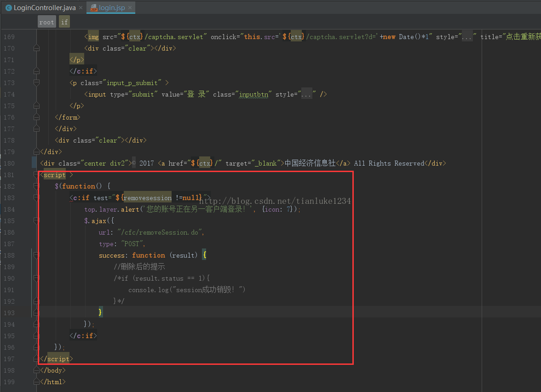The image size is (541, 392).
Task: Select the 'if' breadcrumb
Action: [64, 22]
